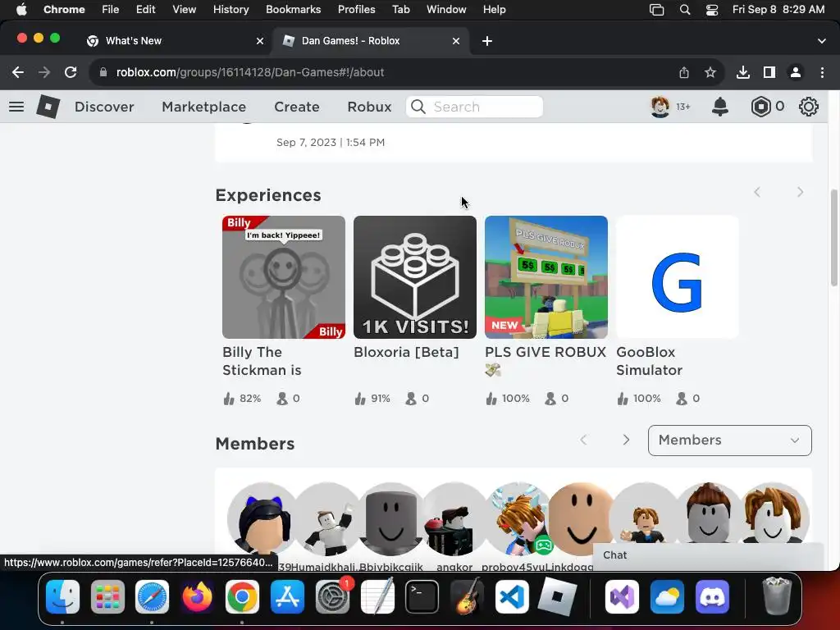Open Visual Studio Code from the dock
The image size is (840, 630).
pos(512,596)
